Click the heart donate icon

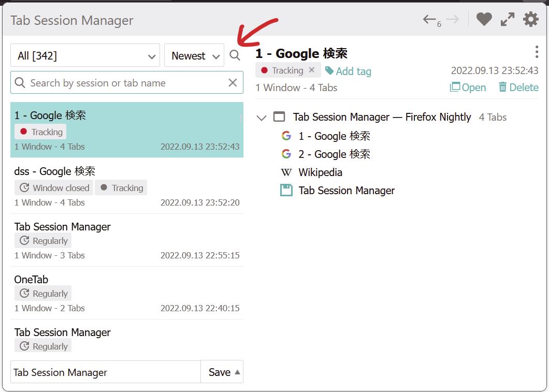[484, 19]
